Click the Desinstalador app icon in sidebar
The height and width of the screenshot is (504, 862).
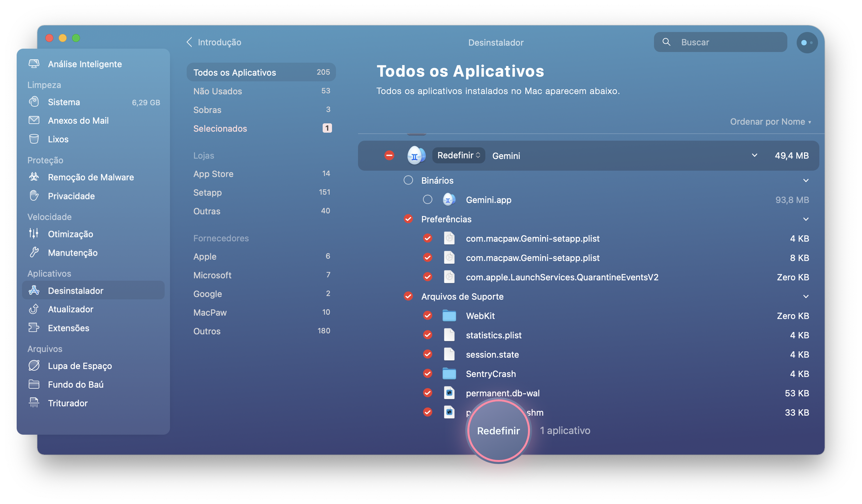point(34,290)
